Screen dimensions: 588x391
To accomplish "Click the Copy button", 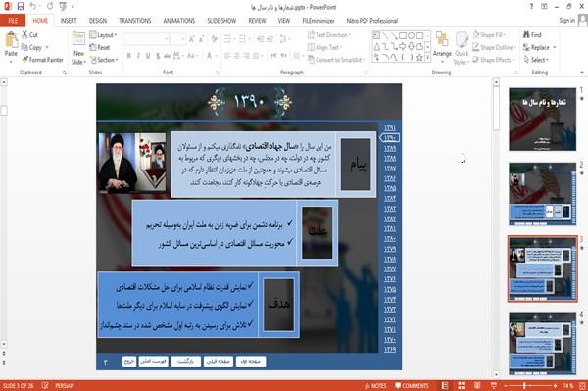I will click(31, 48).
